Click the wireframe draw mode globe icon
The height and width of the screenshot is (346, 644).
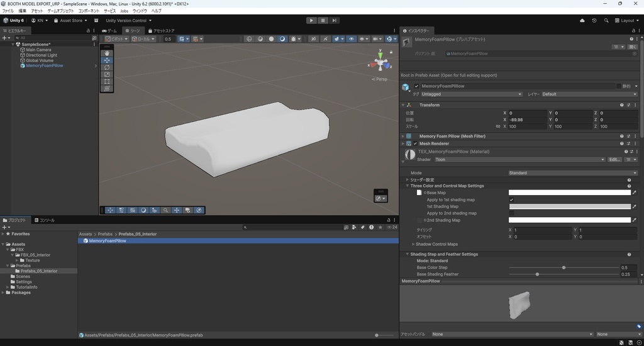pos(249,39)
